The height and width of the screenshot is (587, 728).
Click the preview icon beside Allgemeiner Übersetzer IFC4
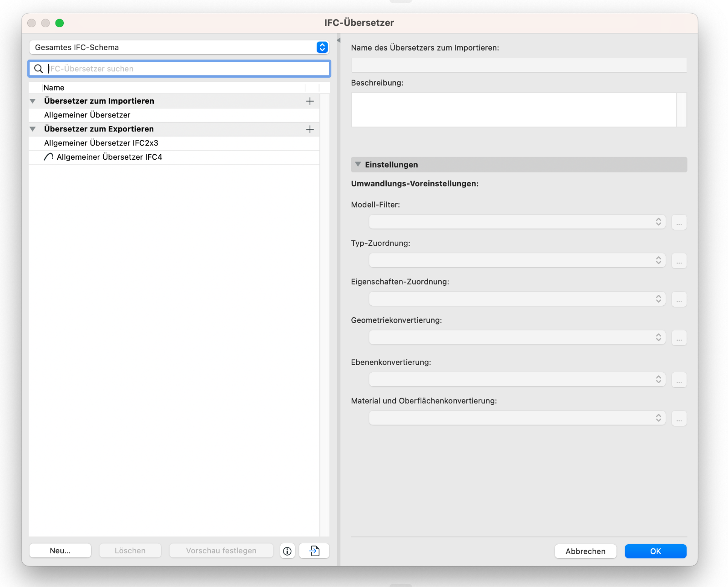point(49,157)
